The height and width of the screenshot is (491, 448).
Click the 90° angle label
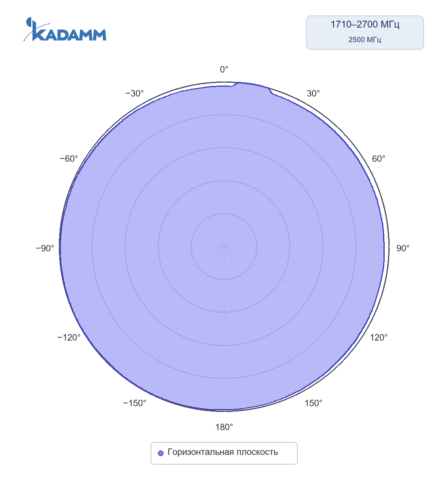403,248
